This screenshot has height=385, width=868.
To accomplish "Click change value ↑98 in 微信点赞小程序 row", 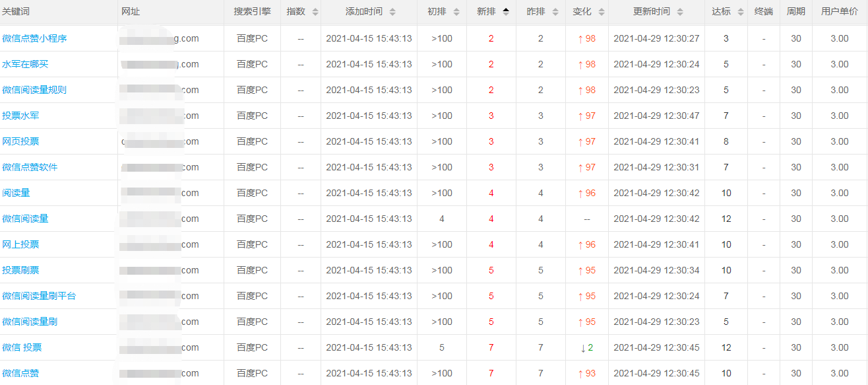I will 586,38.
